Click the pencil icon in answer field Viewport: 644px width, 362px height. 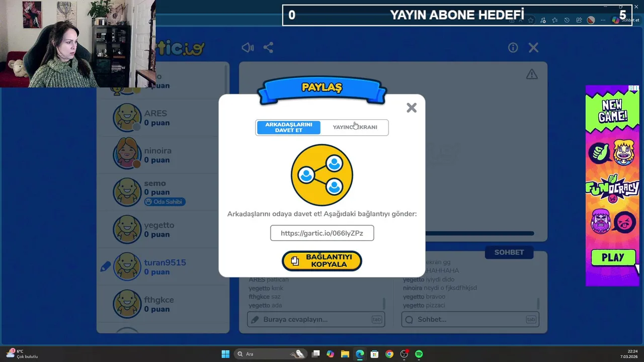(x=255, y=319)
